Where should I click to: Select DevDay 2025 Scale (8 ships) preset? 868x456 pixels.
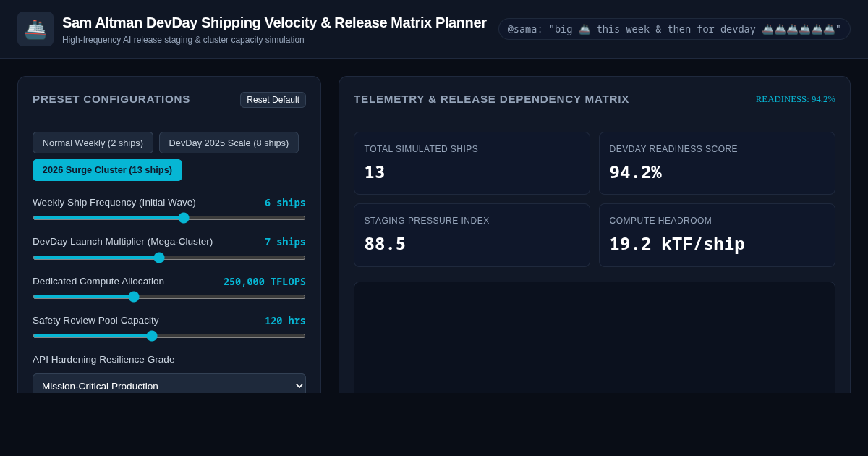229,143
